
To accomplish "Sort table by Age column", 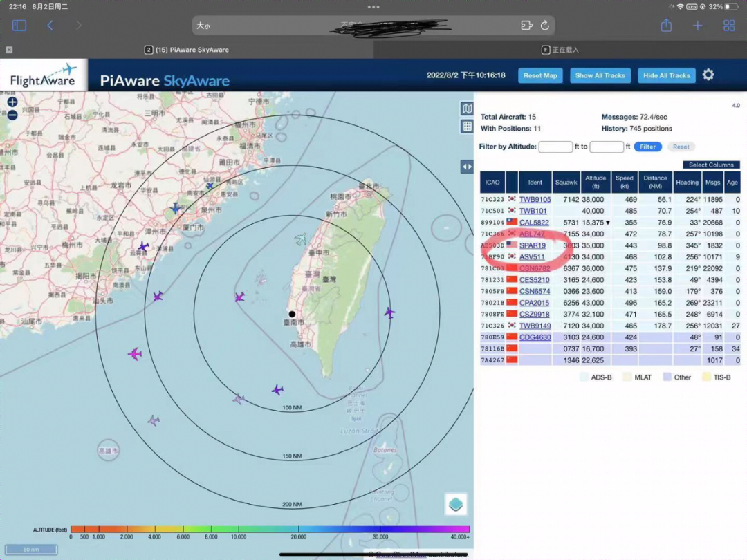I will [732, 182].
